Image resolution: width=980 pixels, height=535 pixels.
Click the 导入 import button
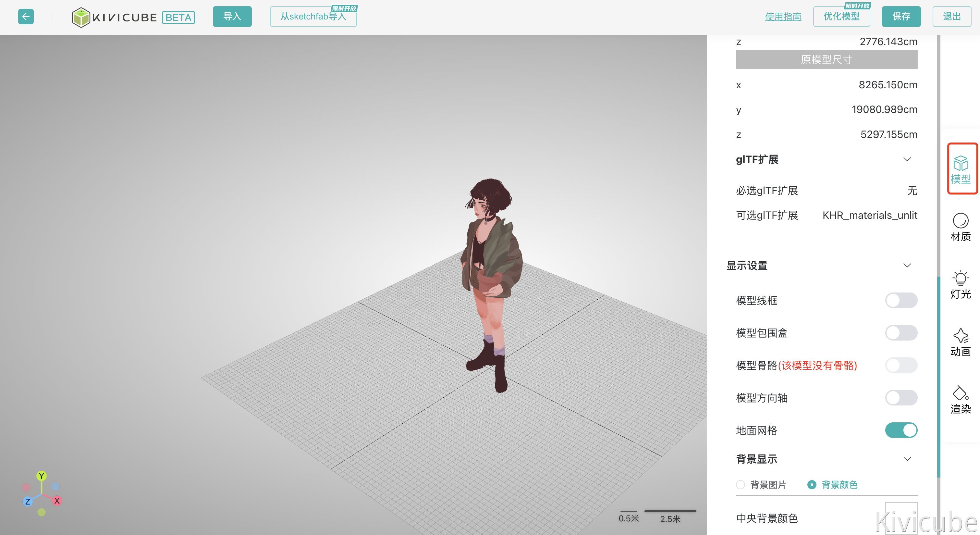tap(232, 17)
